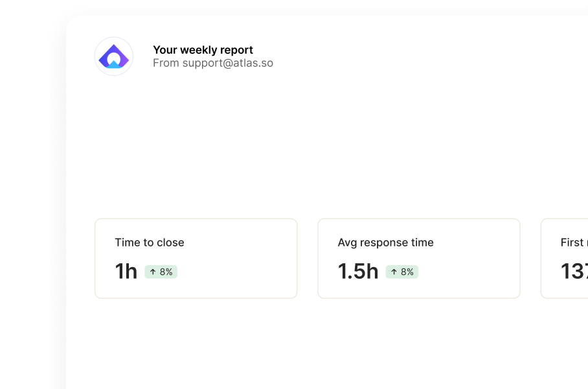Click the 137 value in the third card
588x389 pixels.
point(574,271)
